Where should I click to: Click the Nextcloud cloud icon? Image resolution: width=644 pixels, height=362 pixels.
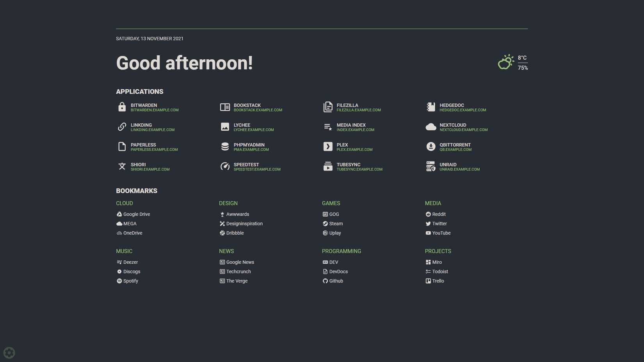click(x=431, y=127)
